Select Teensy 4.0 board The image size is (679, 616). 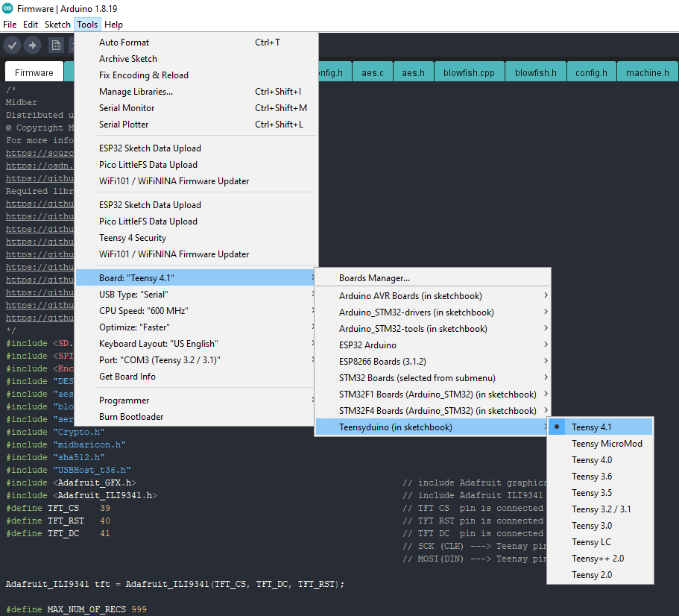(x=600, y=460)
